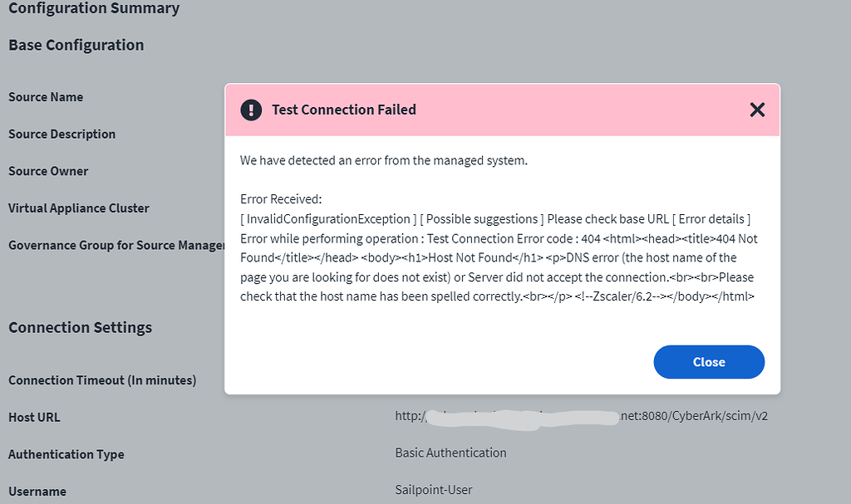Click the "We have detected an error" message
The image size is (851, 504).
[384, 160]
